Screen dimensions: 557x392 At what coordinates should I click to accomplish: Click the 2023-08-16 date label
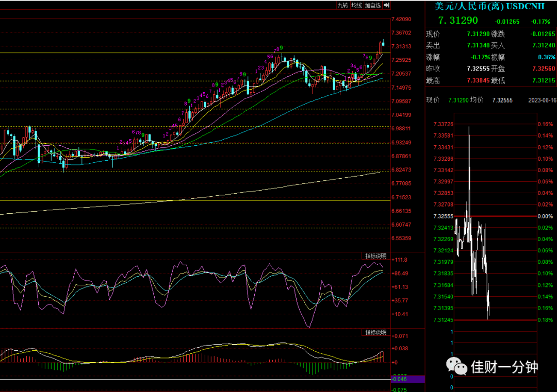tap(542, 100)
